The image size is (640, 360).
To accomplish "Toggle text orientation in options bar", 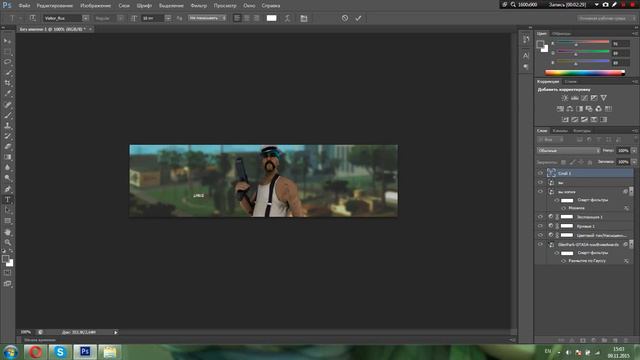I will [33, 18].
